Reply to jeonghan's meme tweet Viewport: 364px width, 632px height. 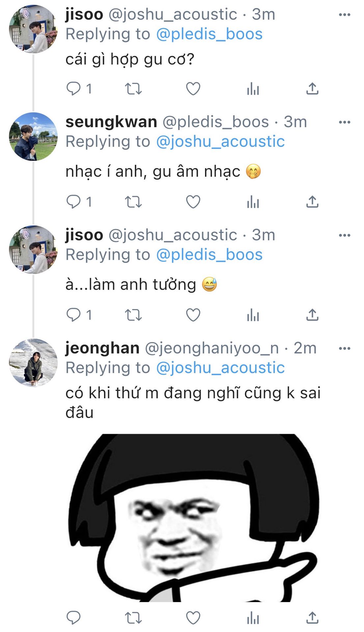pyautogui.click(x=73, y=618)
